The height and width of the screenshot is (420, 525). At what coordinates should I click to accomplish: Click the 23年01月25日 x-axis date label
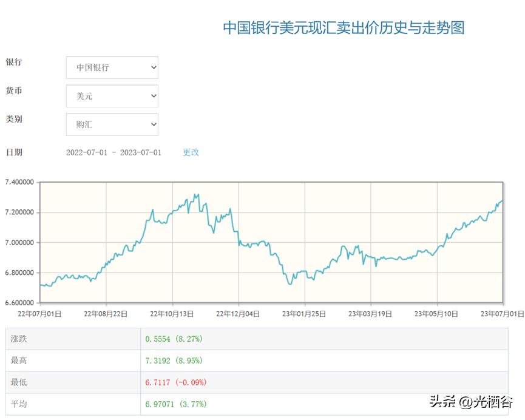(x=305, y=314)
